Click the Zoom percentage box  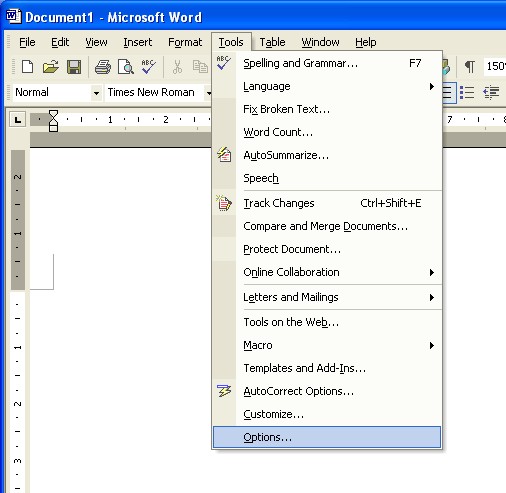click(x=495, y=66)
